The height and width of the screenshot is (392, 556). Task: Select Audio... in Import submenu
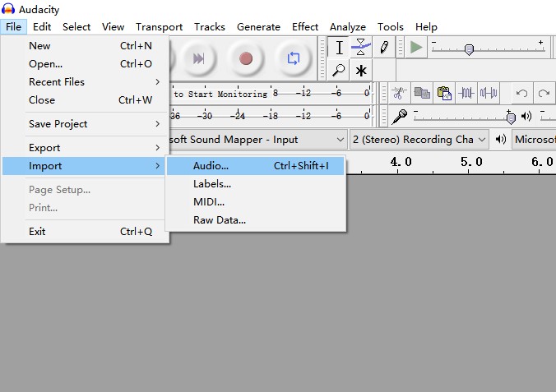pyautogui.click(x=255, y=166)
